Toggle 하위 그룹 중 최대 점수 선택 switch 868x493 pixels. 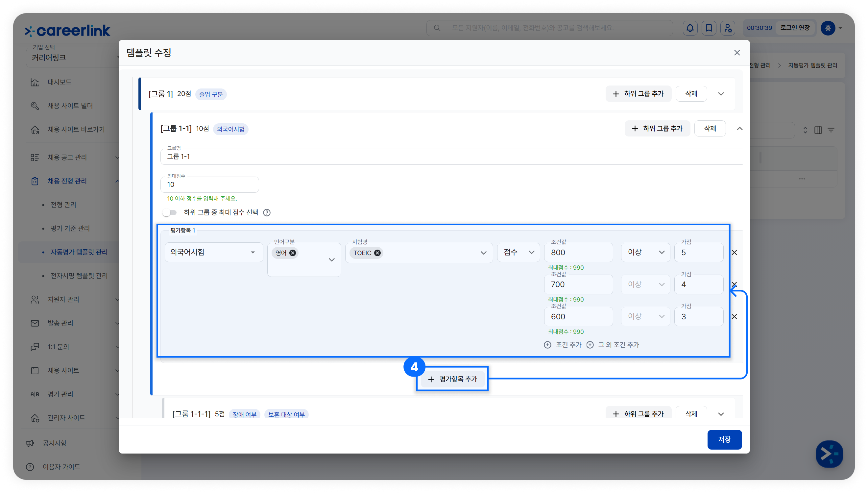point(169,213)
